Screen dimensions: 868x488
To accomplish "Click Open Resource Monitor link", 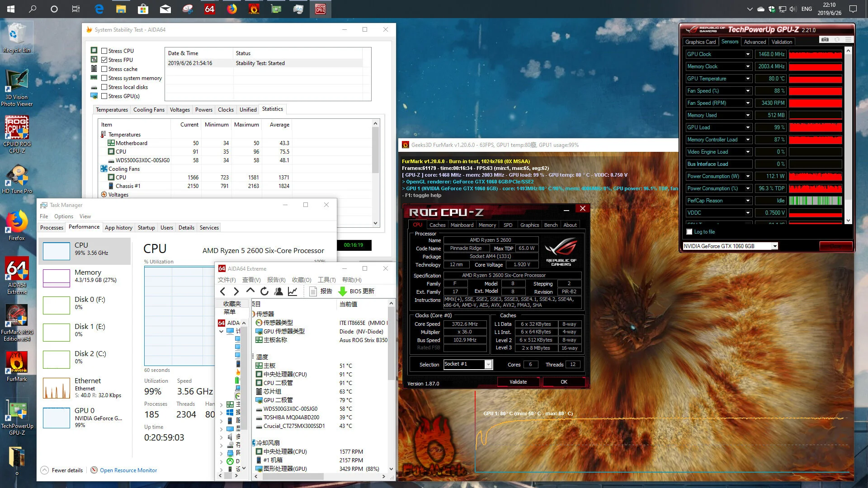I will (128, 470).
